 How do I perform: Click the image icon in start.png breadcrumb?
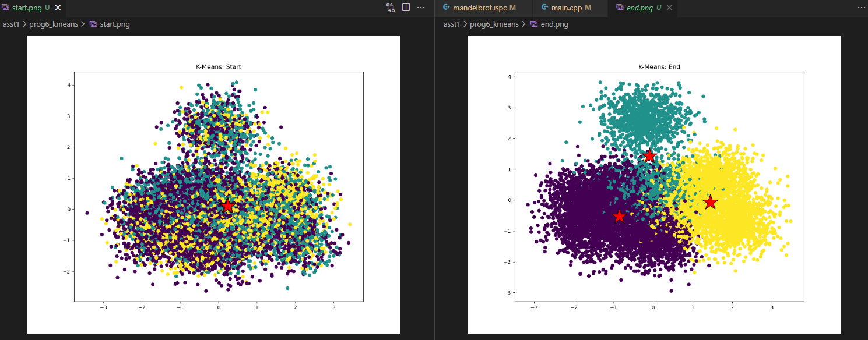coord(93,24)
